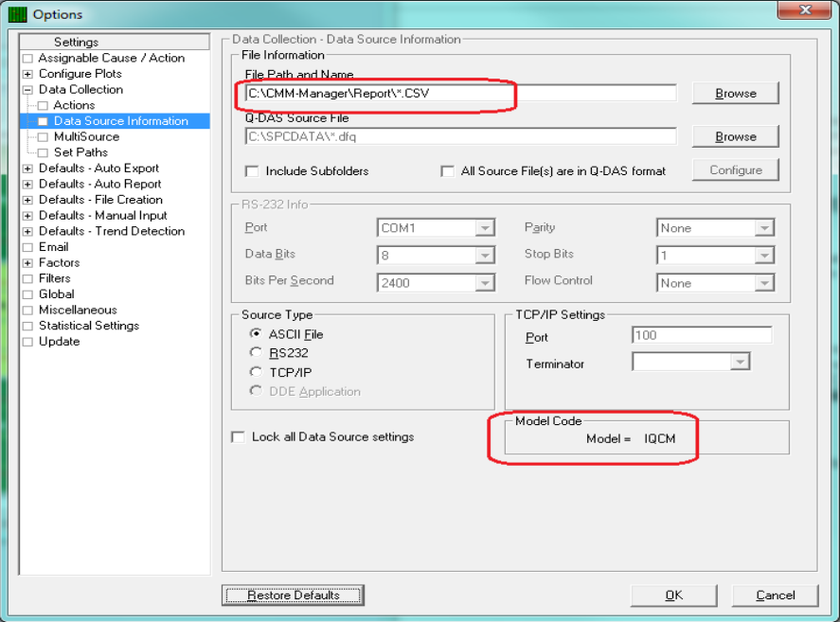840x622 pixels.
Task: Enable the Include Subfolders checkbox
Action: tap(253, 171)
